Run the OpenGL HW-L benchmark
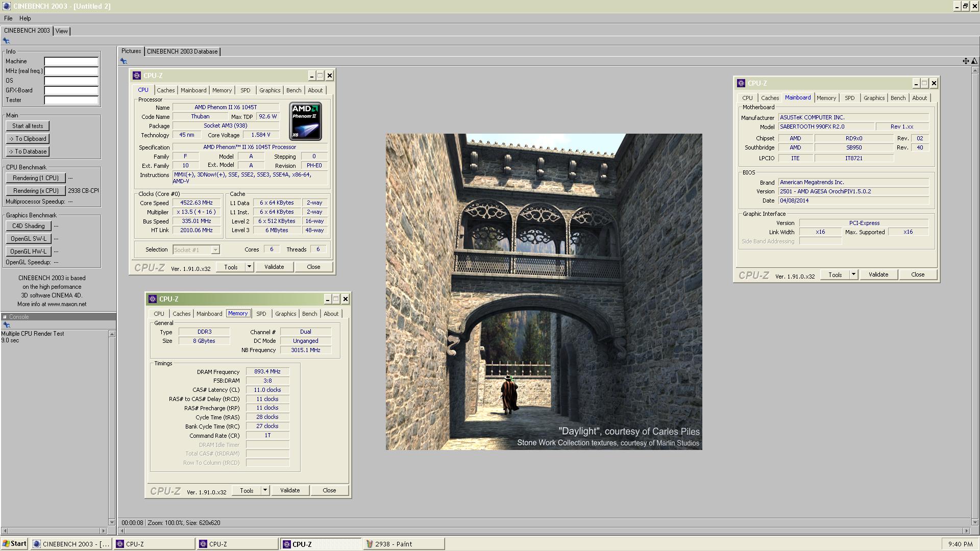 click(x=29, y=252)
